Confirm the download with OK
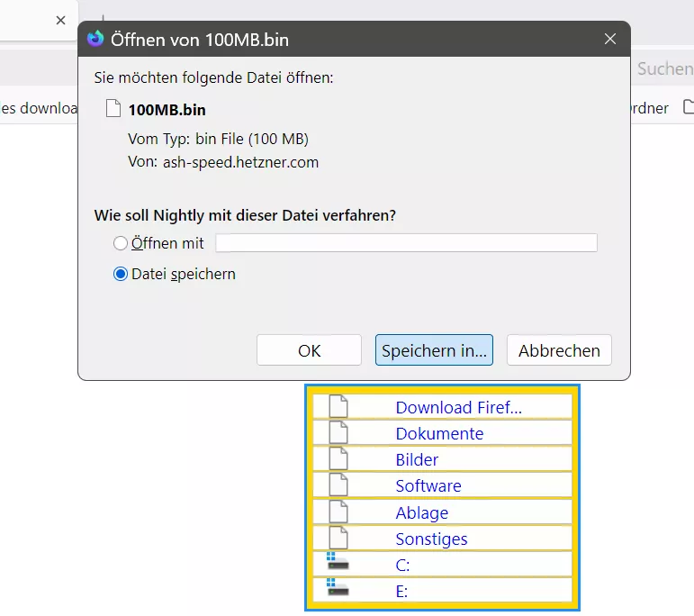694x616 pixels. [309, 350]
